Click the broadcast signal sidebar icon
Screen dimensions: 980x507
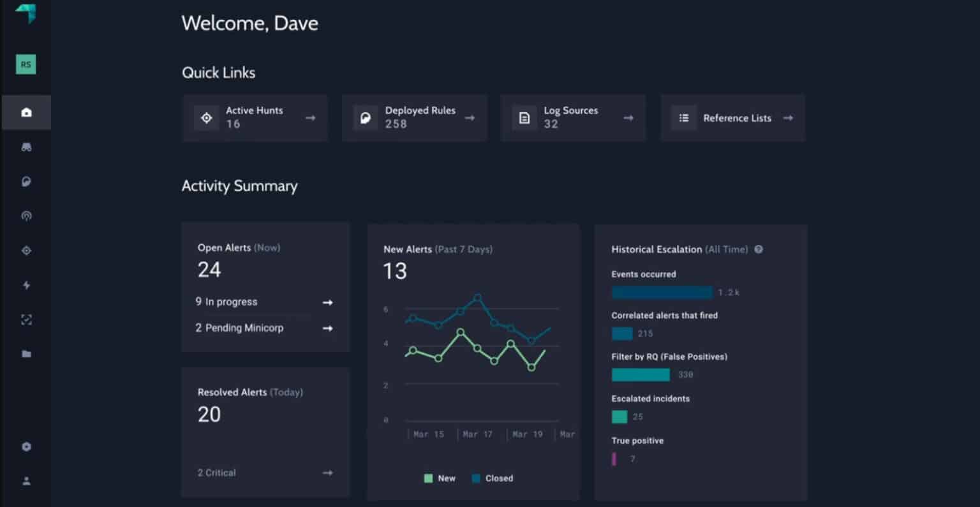point(26,216)
